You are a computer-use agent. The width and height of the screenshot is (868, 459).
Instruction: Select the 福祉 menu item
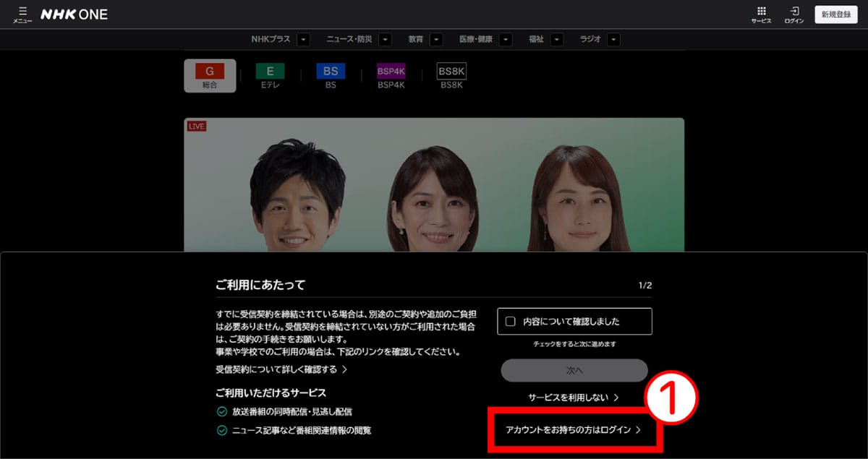pos(535,39)
